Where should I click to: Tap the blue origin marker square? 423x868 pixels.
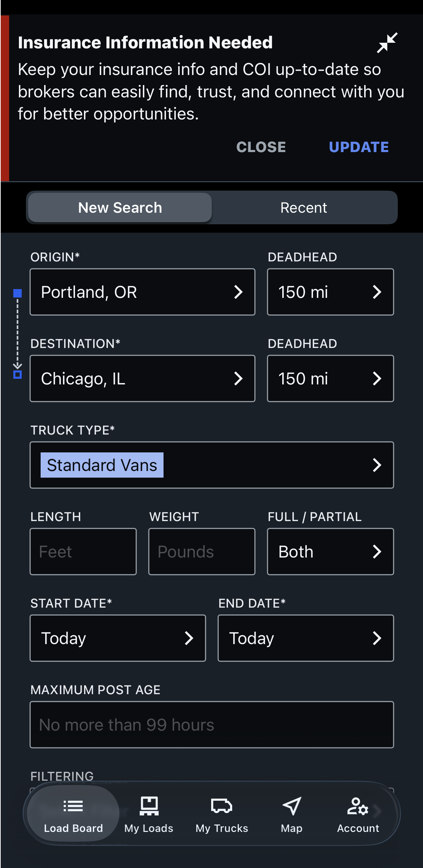pyautogui.click(x=18, y=293)
